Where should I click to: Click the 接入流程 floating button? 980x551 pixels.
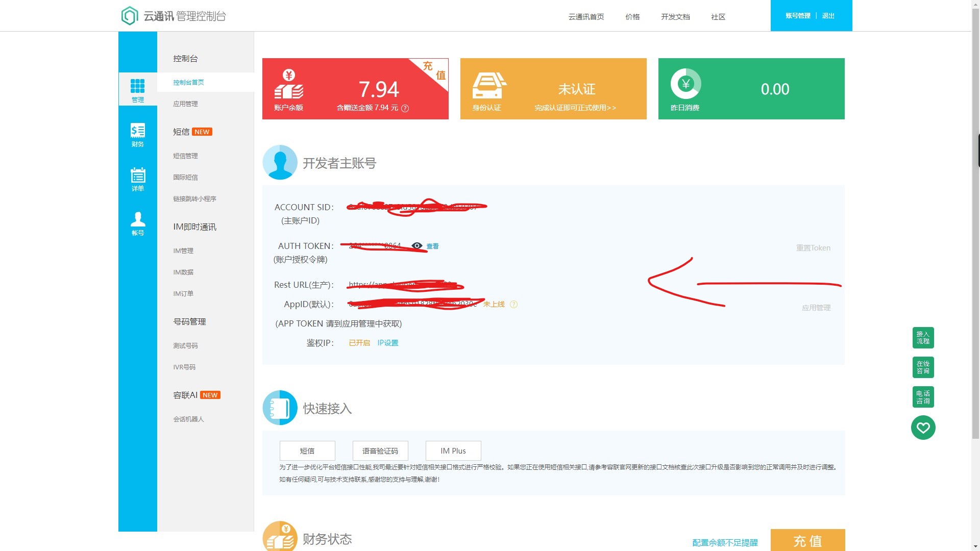coord(923,338)
